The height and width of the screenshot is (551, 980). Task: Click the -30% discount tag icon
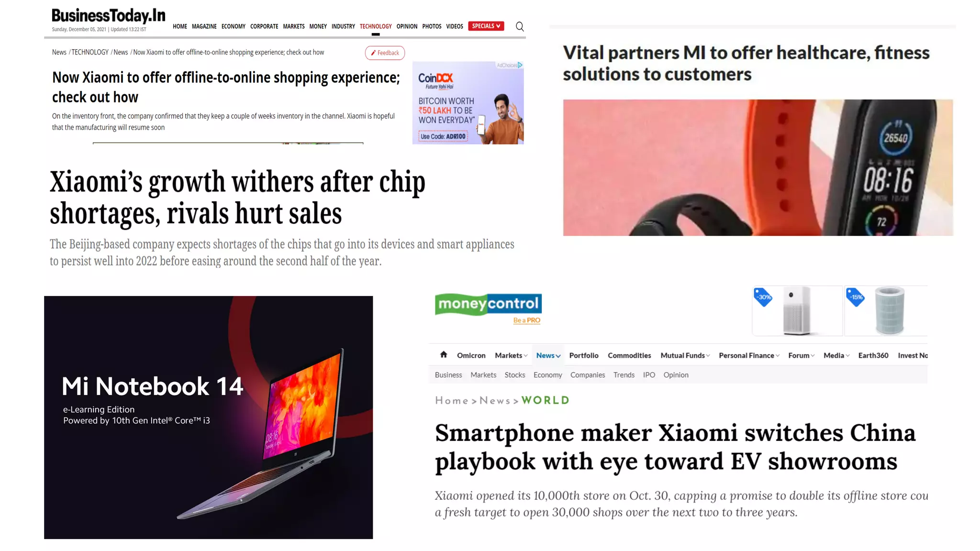pyautogui.click(x=763, y=297)
